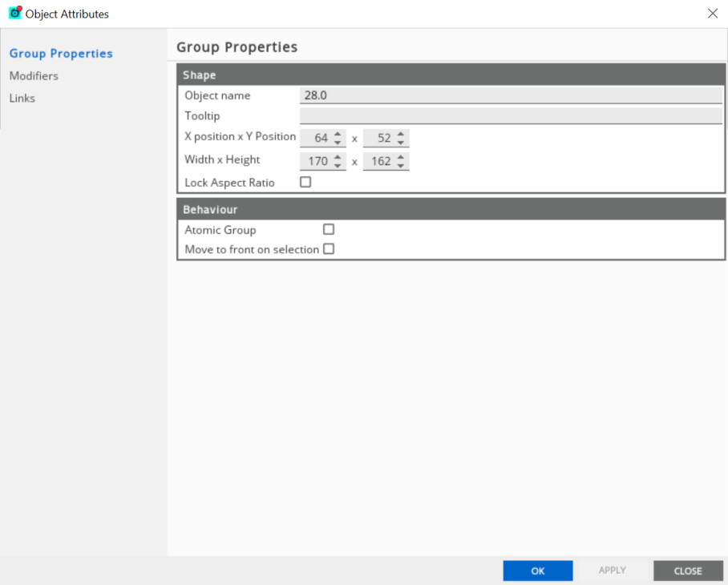Enable Move to front on selection

coord(328,249)
